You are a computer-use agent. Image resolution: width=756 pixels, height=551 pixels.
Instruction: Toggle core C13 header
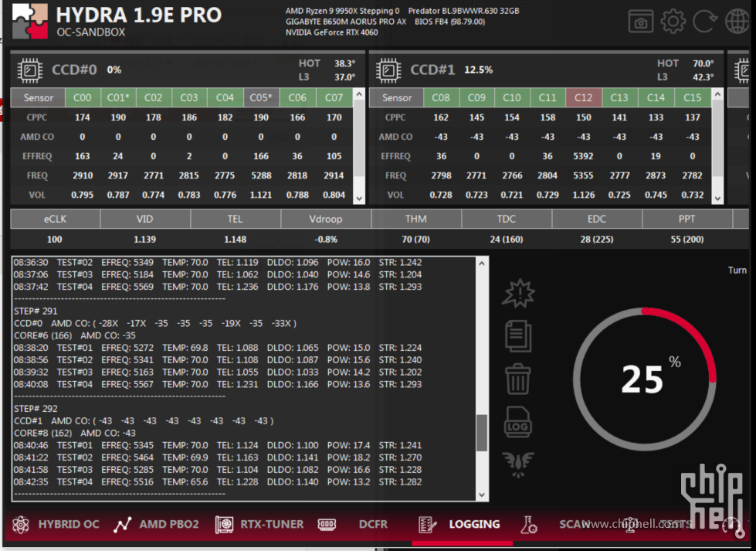(619, 97)
